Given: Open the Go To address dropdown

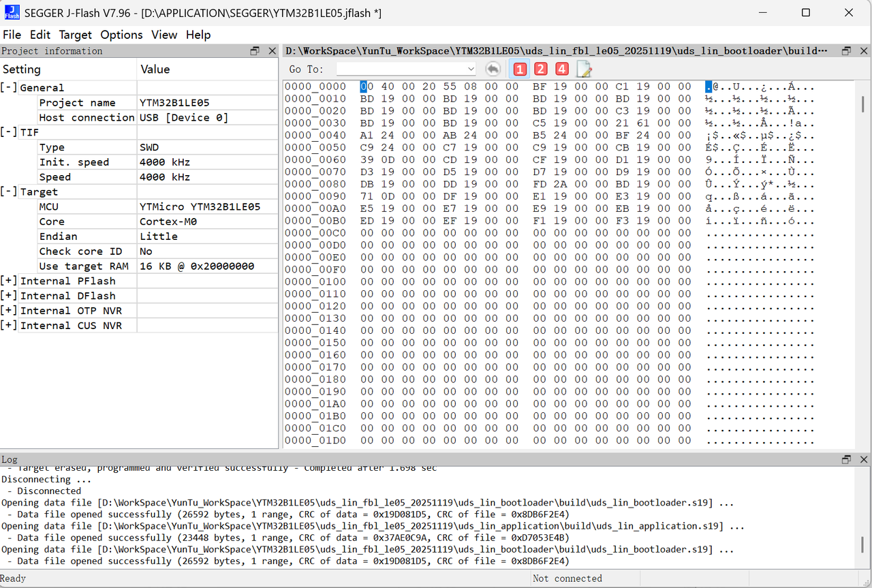Looking at the screenshot, I should click(x=471, y=69).
